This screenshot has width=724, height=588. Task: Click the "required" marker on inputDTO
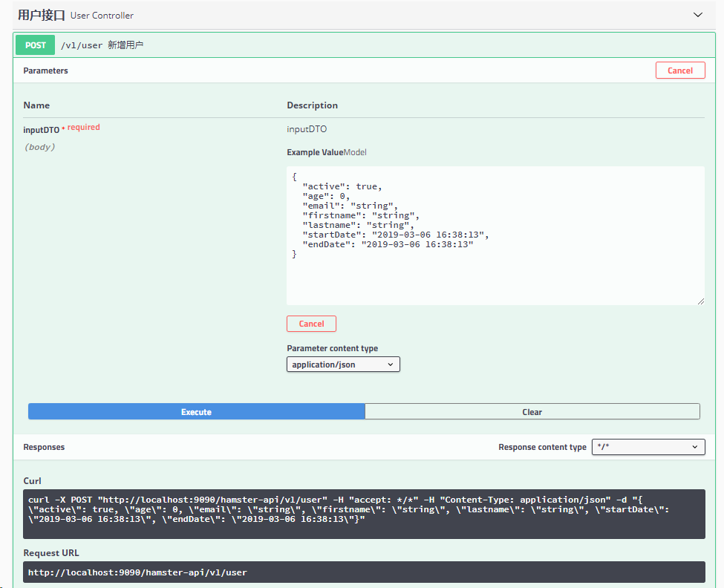[x=84, y=127]
